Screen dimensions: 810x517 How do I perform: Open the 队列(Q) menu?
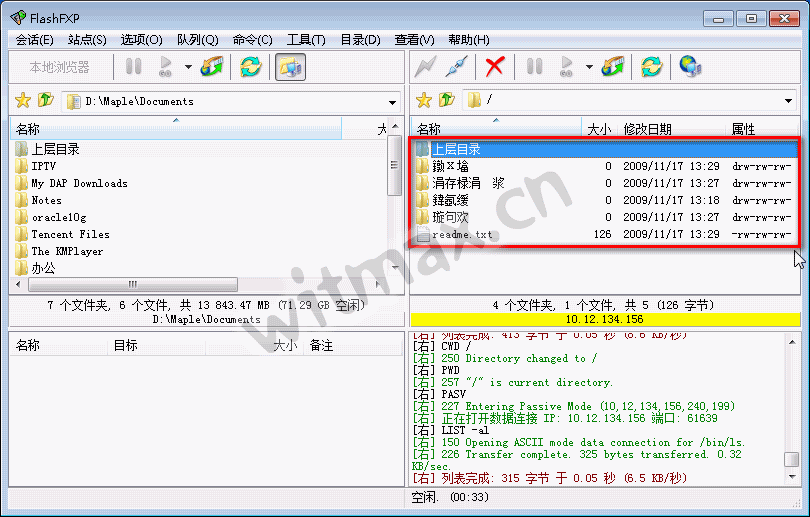pos(197,40)
